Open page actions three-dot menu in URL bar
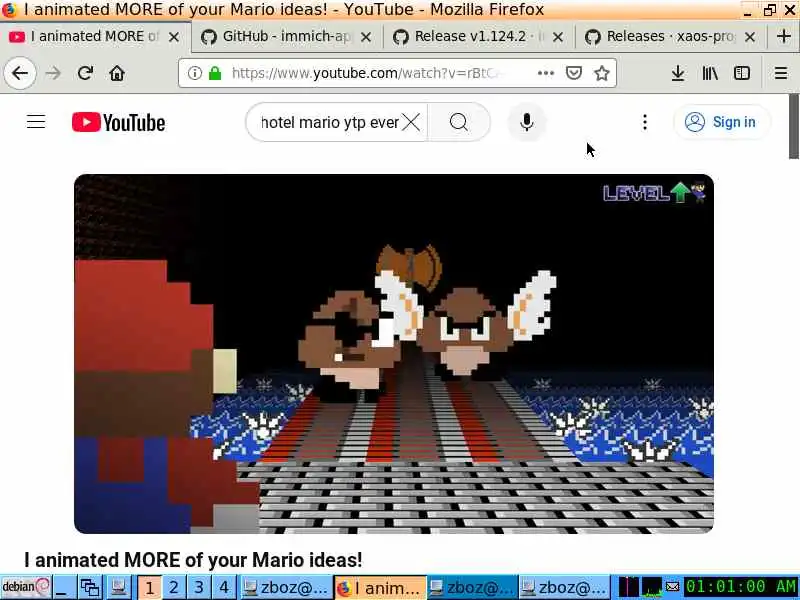The image size is (800, 600). coord(545,73)
